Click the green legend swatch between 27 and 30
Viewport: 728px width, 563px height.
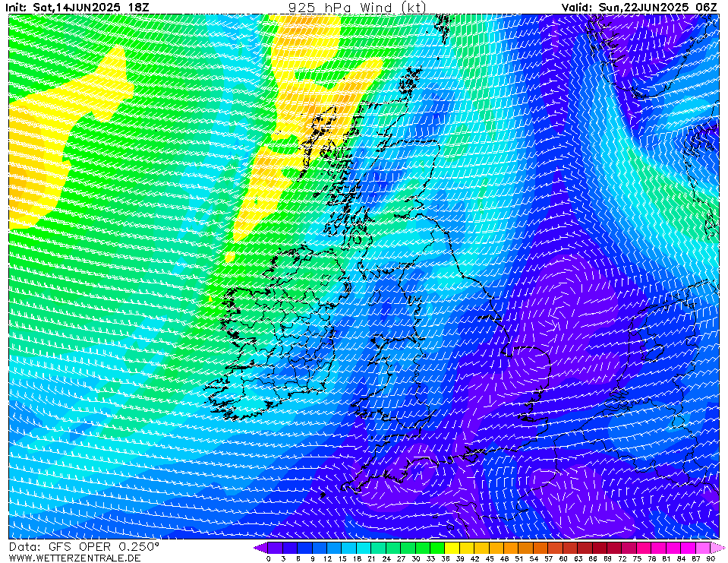click(408, 547)
